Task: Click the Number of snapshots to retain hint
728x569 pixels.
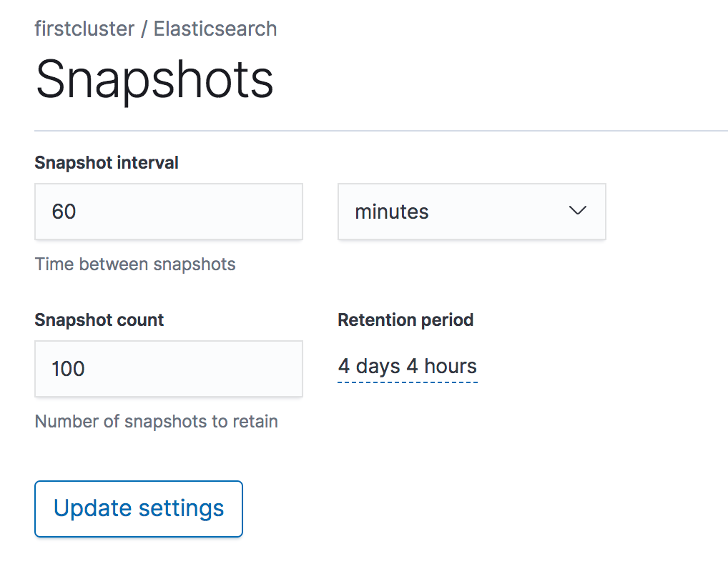Action: (x=156, y=422)
